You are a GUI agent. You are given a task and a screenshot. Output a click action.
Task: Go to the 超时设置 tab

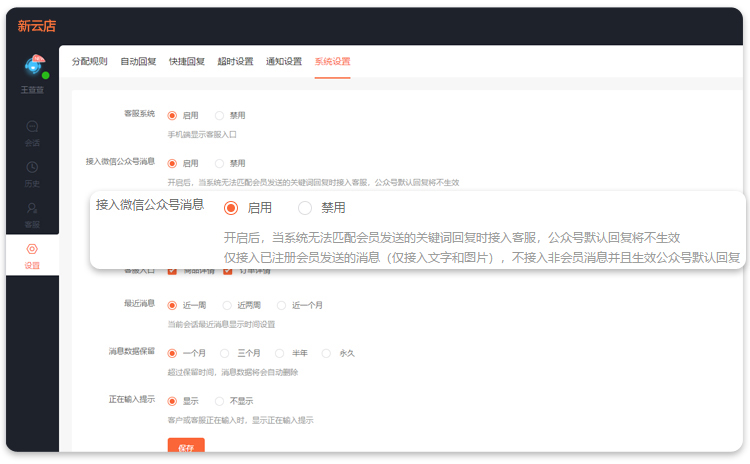236,61
